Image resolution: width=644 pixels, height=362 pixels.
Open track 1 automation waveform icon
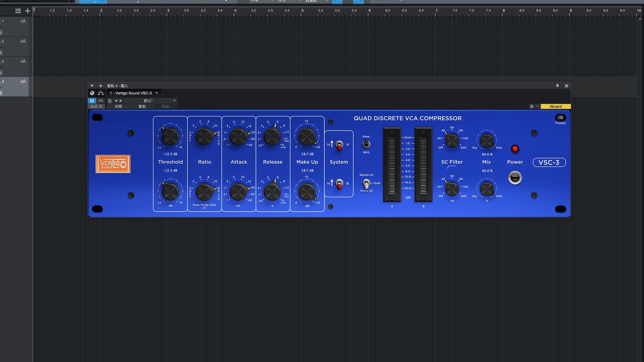click(x=23, y=21)
